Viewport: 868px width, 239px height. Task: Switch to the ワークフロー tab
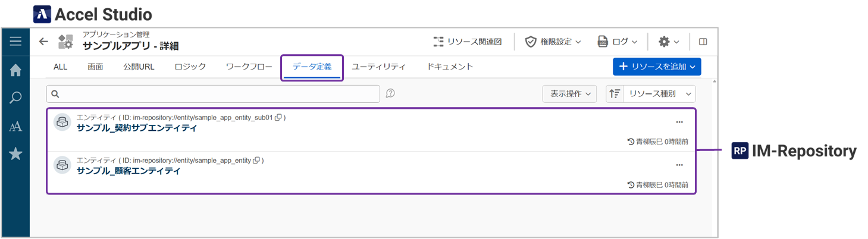click(249, 67)
